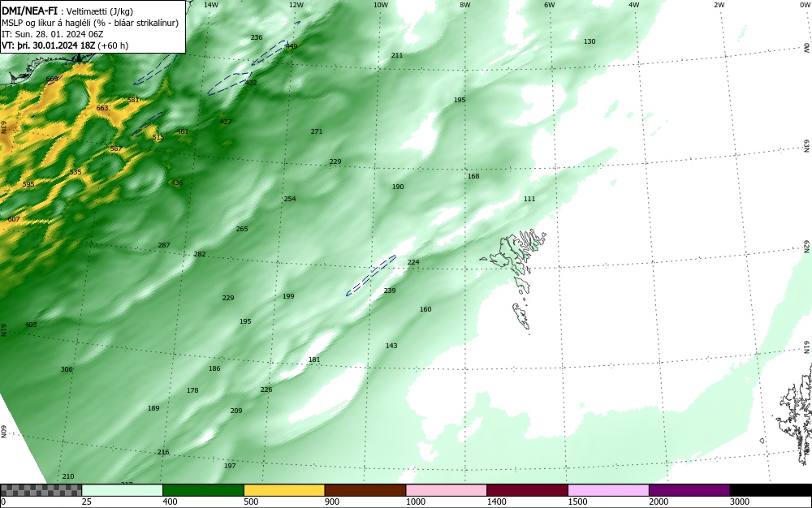This screenshot has width=812, height=508.
Task: Click the map value '515'
Action: click(158, 137)
